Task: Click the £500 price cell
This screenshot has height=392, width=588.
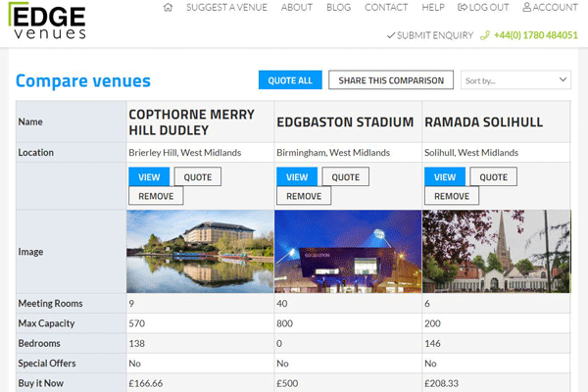Action: click(287, 383)
